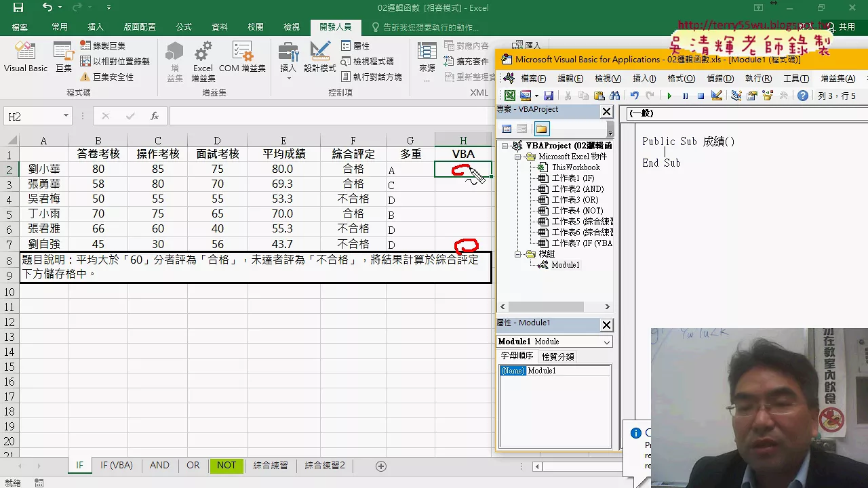Open COM 增益集 dialog

pos(242,57)
